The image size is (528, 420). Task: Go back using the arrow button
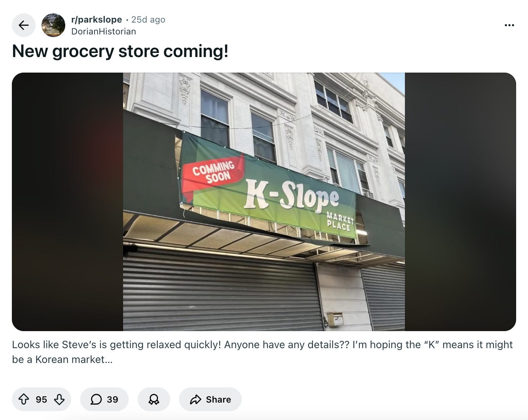[x=24, y=25]
